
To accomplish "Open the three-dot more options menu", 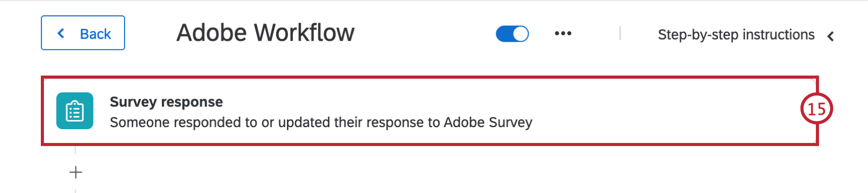I will pos(563,34).
